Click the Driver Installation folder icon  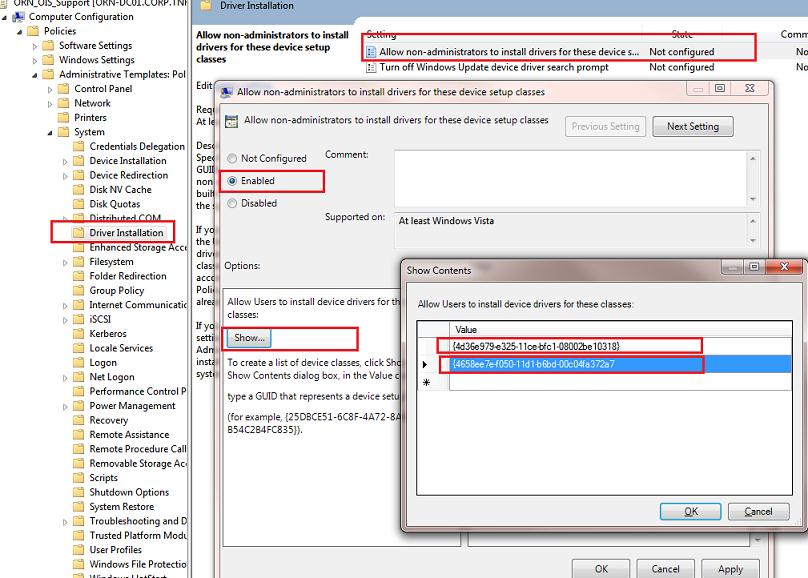pos(79,233)
